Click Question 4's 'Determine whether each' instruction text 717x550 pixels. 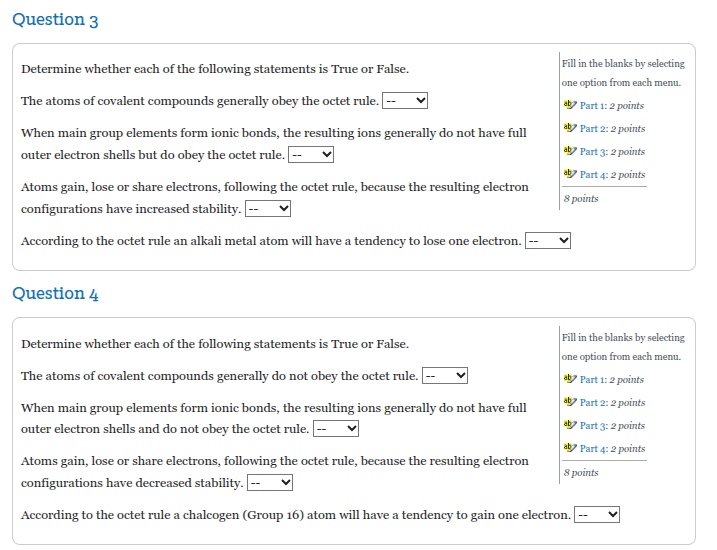215,344
